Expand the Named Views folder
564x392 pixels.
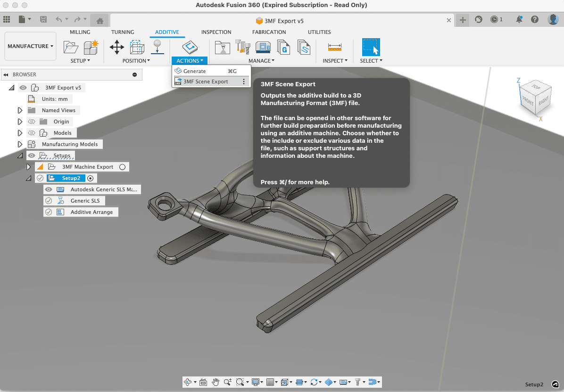pyautogui.click(x=20, y=110)
